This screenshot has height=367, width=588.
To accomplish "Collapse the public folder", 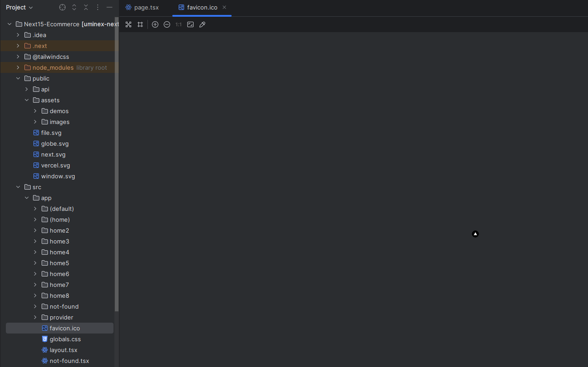I will [18, 78].
